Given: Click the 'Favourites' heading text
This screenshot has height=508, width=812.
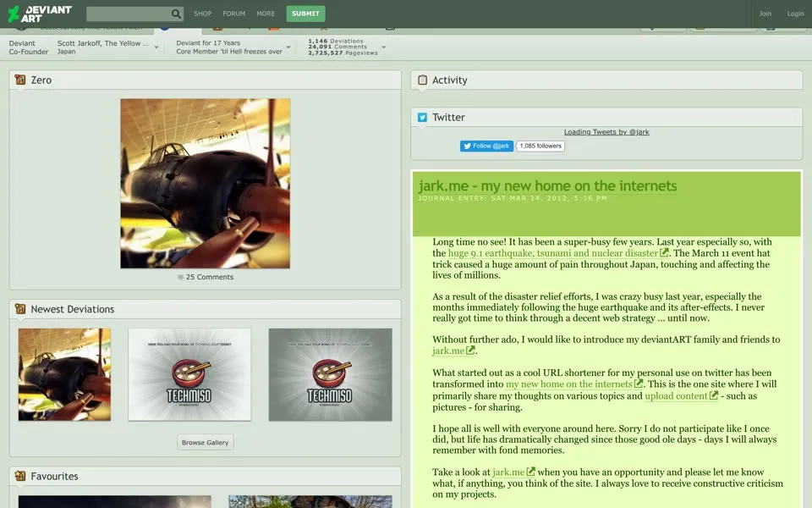Looking at the screenshot, I should click(54, 476).
